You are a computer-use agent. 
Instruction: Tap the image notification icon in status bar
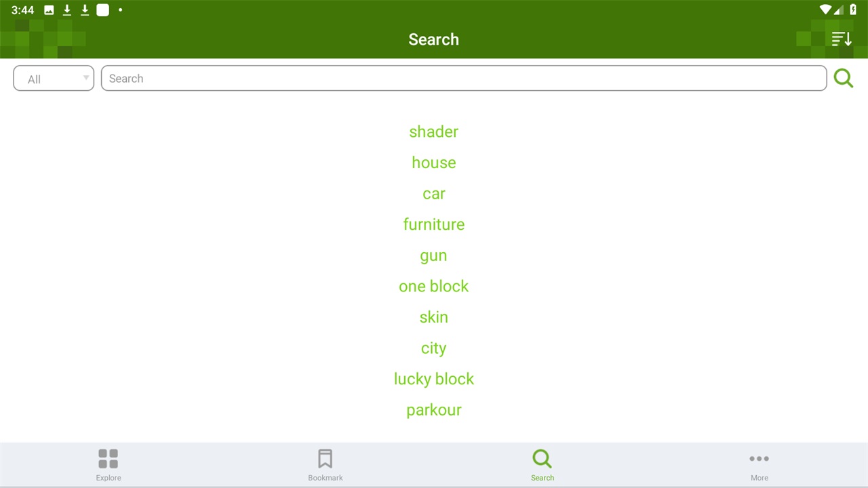coord(49,10)
